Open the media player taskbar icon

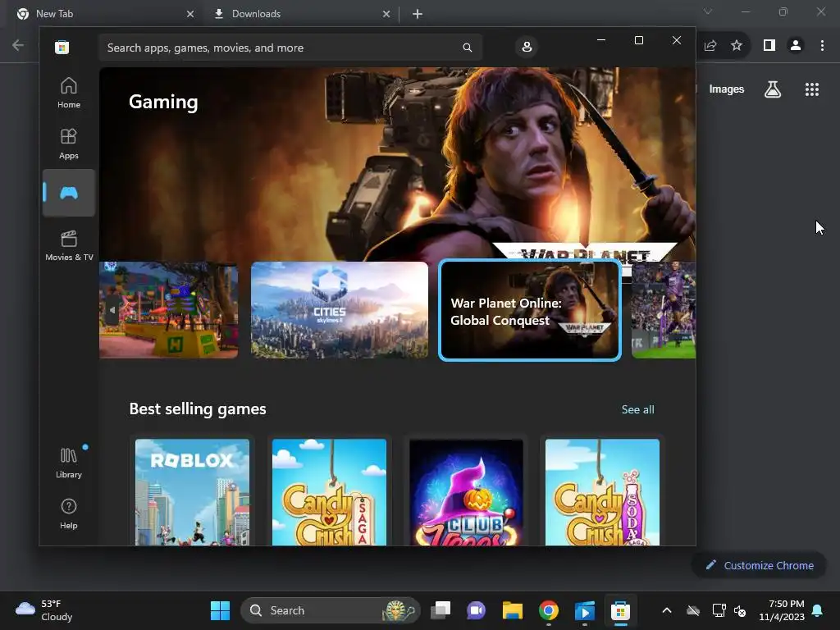[x=584, y=610]
